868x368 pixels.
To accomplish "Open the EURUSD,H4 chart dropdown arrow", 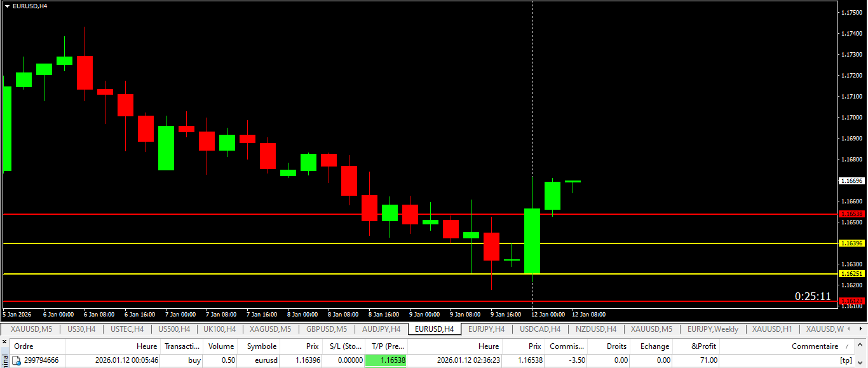I will click(x=7, y=6).
